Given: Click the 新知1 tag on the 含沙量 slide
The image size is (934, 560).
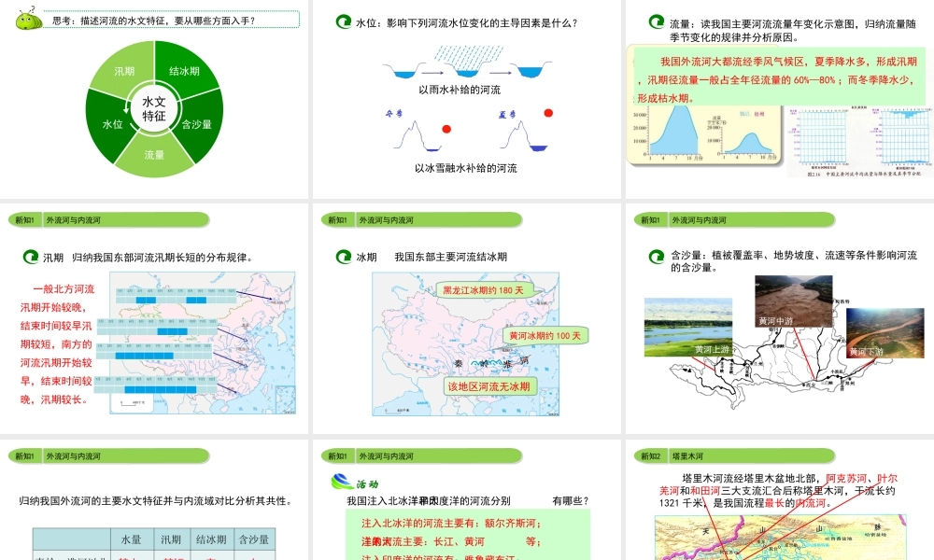Looking at the screenshot, I should (x=650, y=220).
